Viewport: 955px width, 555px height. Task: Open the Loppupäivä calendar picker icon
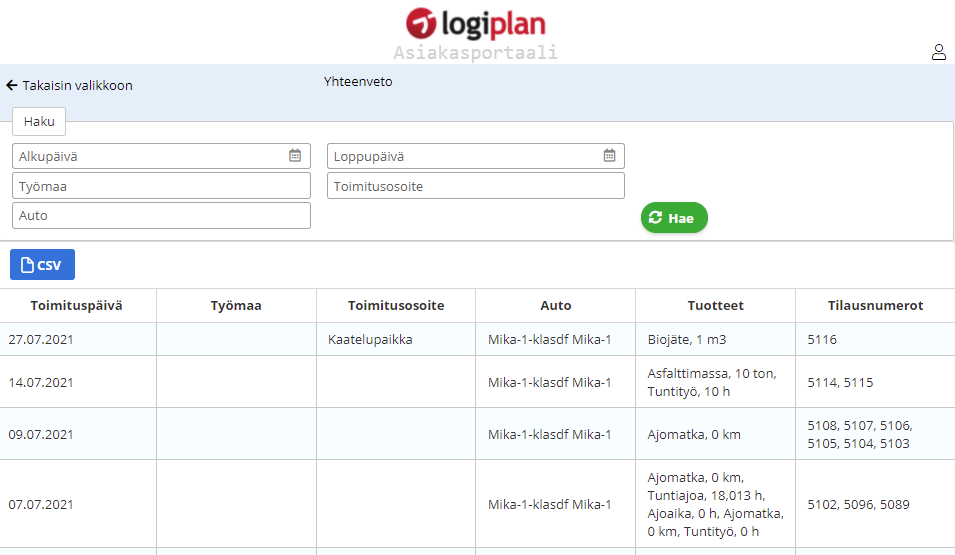pyautogui.click(x=609, y=156)
